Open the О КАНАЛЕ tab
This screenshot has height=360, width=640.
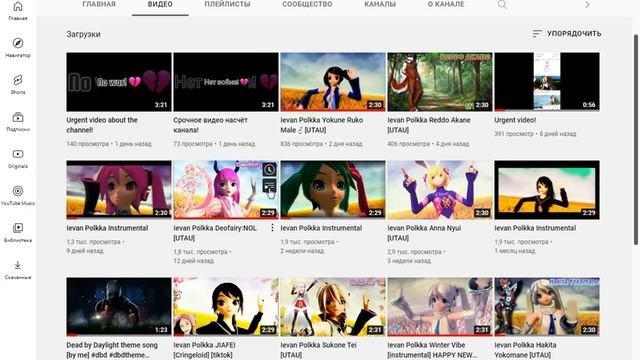(x=446, y=4)
